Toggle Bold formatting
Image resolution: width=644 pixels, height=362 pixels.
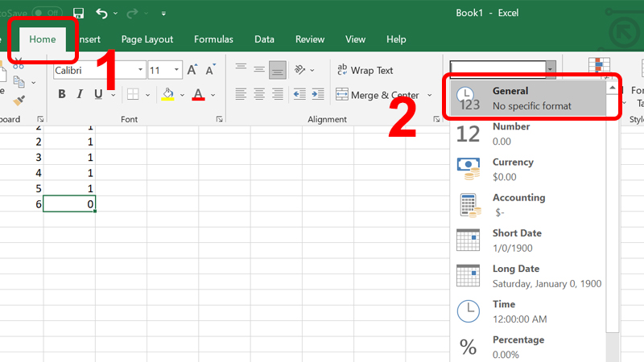click(x=62, y=94)
